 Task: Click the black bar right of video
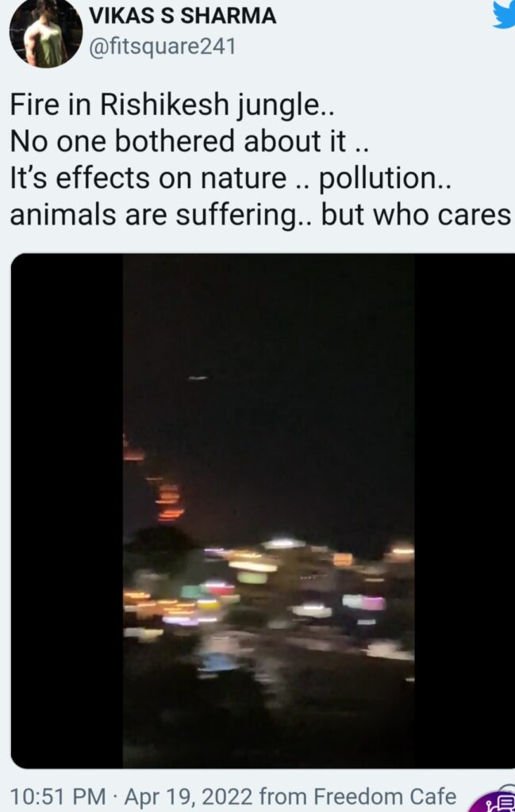coord(465,511)
